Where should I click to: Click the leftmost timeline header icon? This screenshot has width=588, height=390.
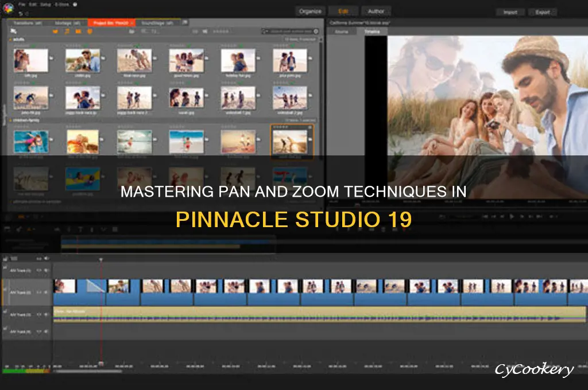pyautogui.click(x=6, y=259)
